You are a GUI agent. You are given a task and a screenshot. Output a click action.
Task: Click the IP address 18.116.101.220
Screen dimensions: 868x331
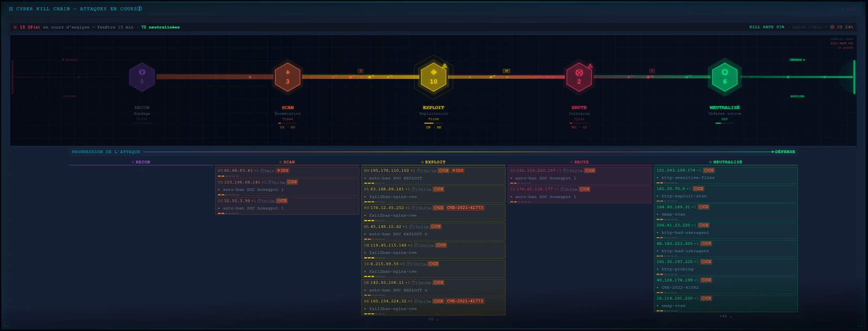point(675,298)
